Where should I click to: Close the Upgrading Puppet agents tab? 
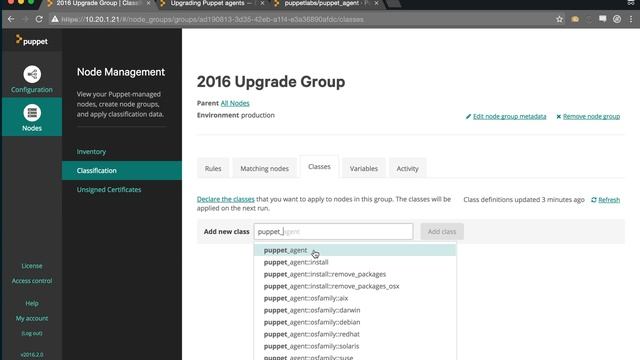(x=262, y=3)
